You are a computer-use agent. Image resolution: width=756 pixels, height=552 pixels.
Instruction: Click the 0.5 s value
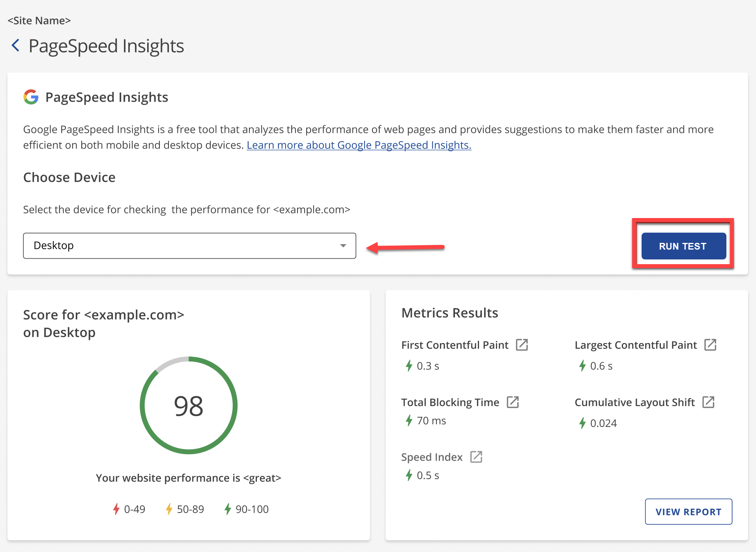pyautogui.click(x=428, y=476)
